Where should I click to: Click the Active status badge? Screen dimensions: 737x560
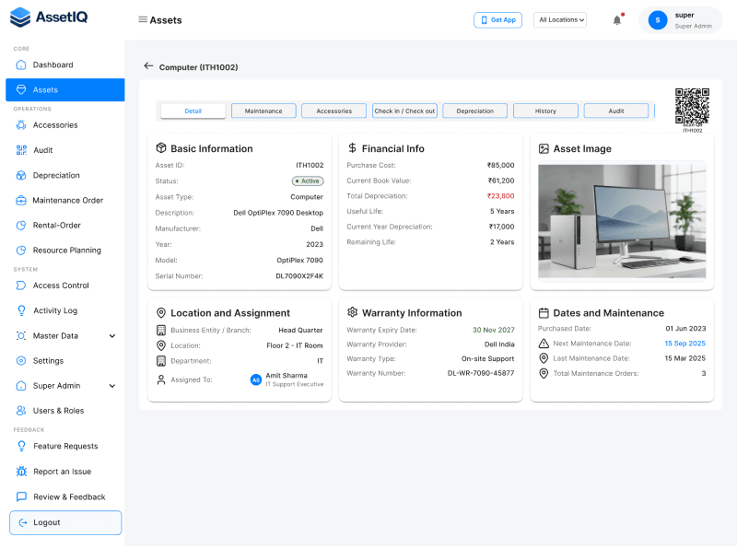(308, 181)
